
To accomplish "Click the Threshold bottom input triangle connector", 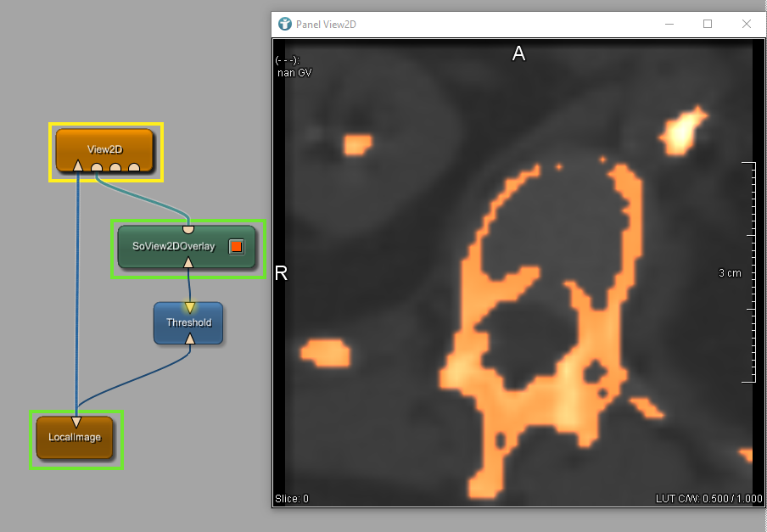I will pyautogui.click(x=189, y=339).
